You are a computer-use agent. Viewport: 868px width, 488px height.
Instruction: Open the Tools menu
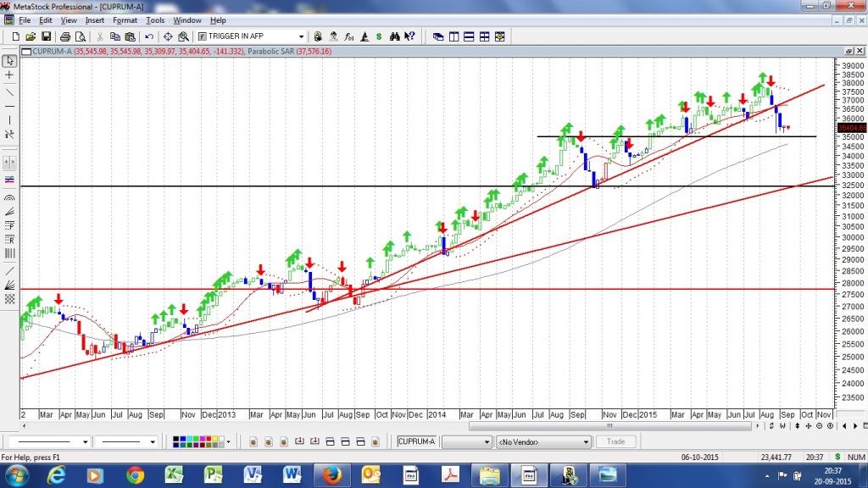pyautogui.click(x=155, y=20)
